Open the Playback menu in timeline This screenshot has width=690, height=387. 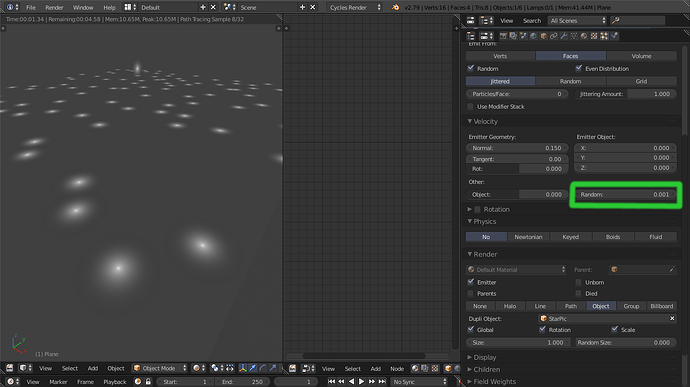click(x=114, y=382)
